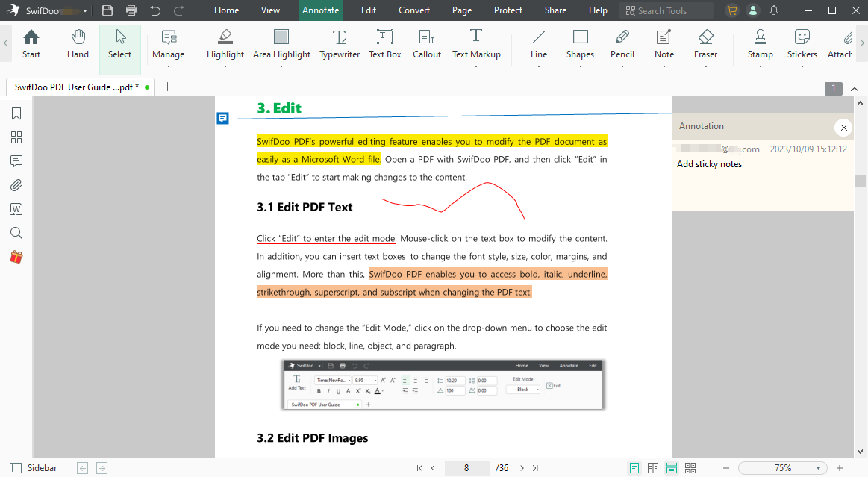Open the Convert menu tab
Viewport: 868px width, 477px height.
pos(414,10)
